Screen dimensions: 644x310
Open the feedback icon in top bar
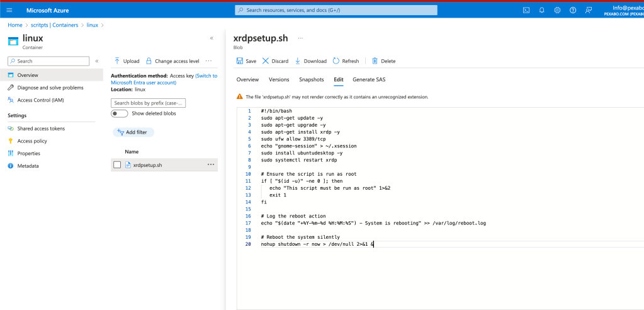[589, 10]
